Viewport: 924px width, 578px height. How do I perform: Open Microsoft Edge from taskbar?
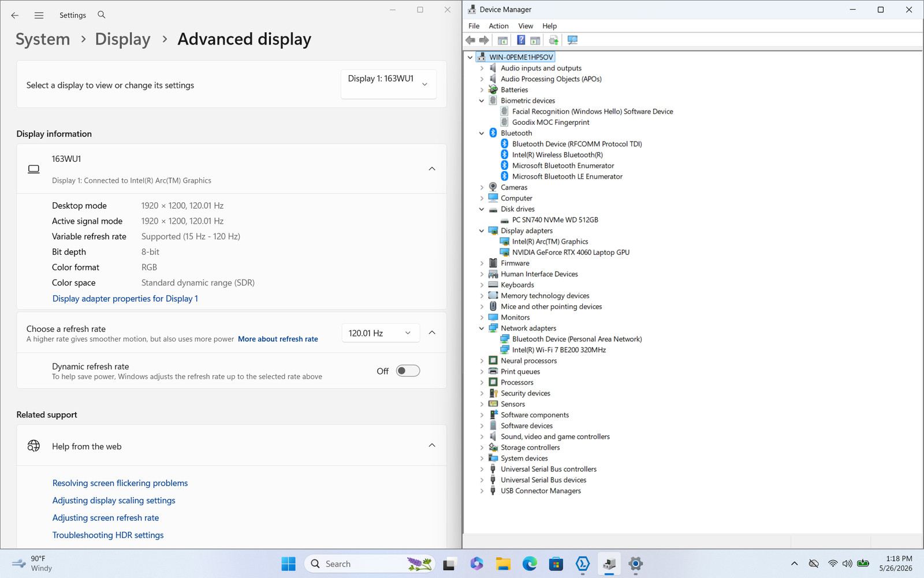click(530, 564)
